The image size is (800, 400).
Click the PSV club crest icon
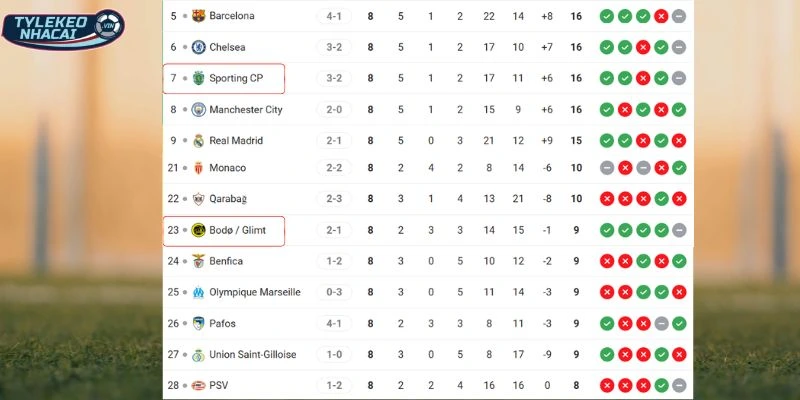(198, 385)
